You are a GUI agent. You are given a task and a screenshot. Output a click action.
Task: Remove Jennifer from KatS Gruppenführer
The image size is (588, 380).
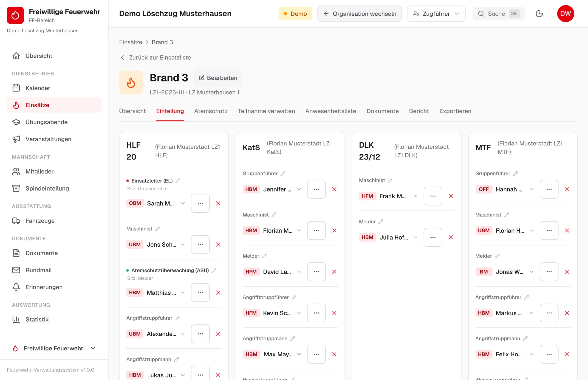334,189
